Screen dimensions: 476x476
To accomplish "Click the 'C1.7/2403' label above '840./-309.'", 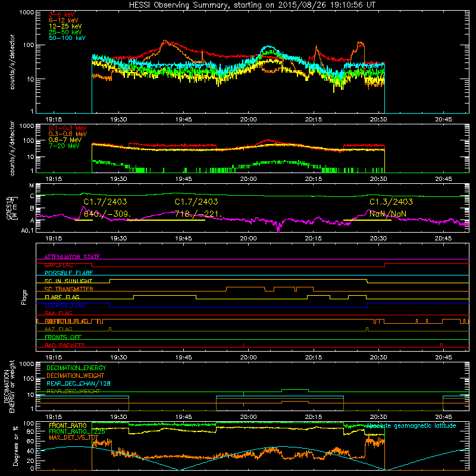I will point(105,202).
